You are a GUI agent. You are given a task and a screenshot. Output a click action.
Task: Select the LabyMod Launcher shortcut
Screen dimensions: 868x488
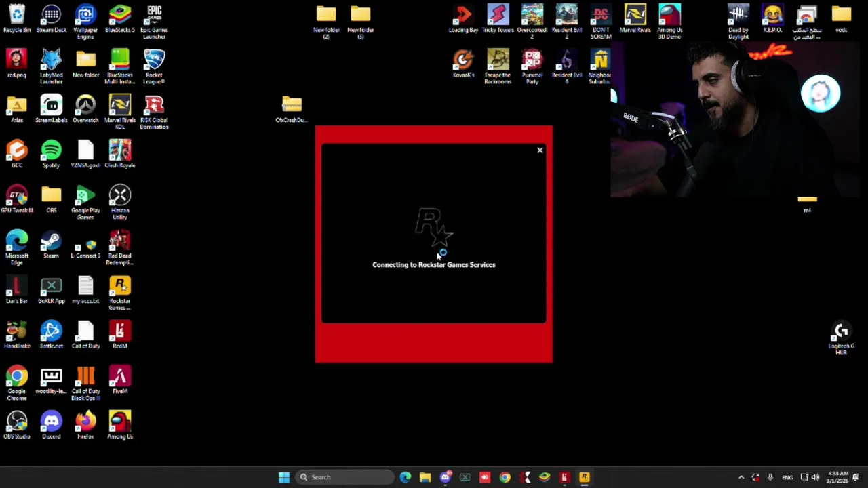pyautogui.click(x=52, y=67)
